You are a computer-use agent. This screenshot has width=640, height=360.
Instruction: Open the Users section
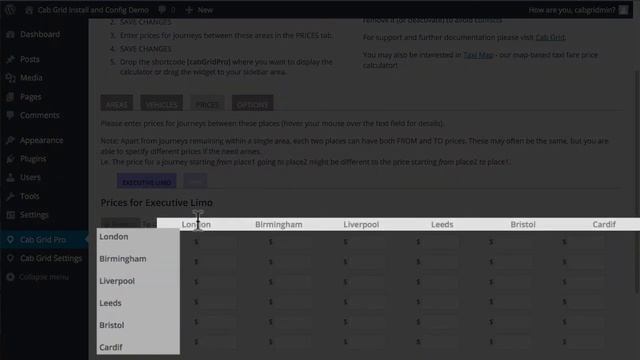[30, 177]
